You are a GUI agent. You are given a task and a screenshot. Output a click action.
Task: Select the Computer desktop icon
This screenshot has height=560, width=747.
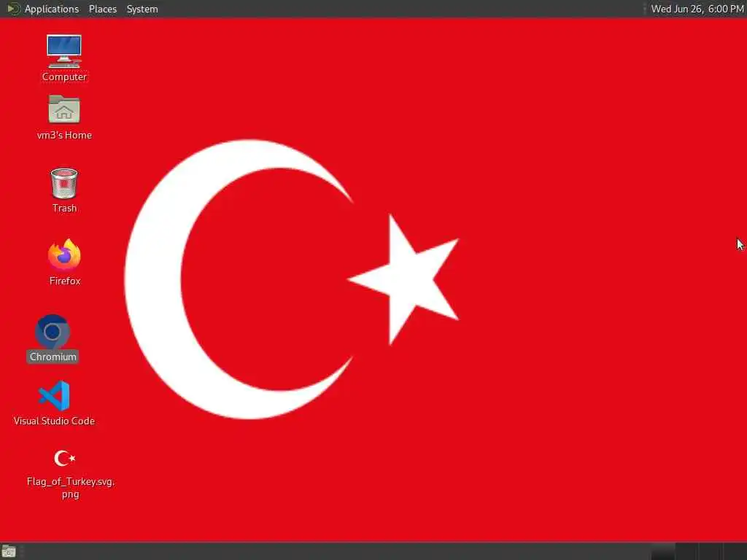[64, 51]
